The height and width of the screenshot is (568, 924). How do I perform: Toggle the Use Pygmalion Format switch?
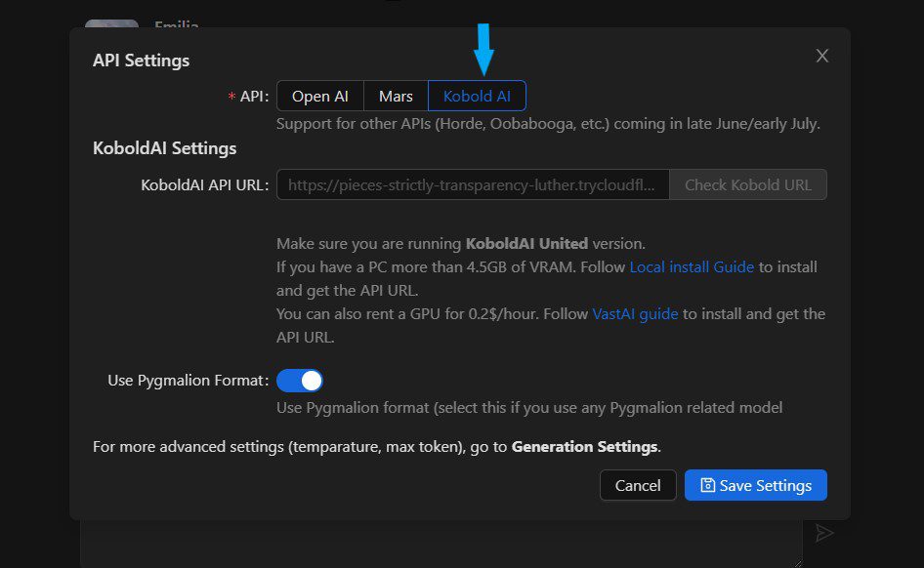point(299,381)
